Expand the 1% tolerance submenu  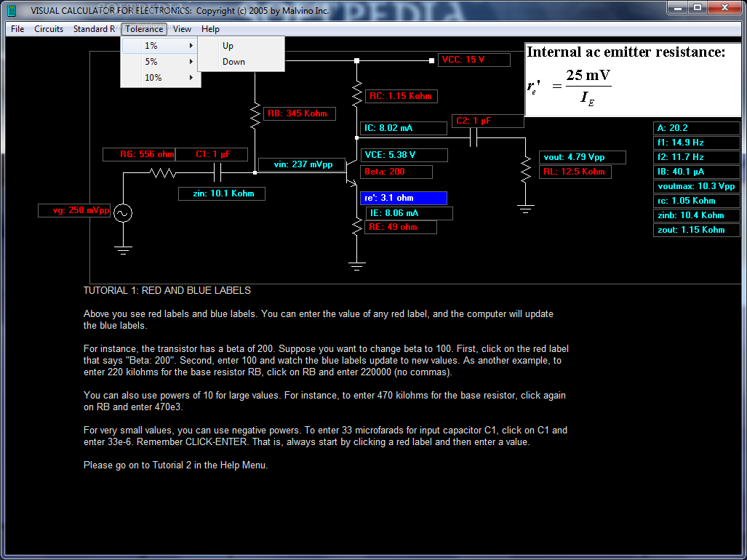coord(160,46)
